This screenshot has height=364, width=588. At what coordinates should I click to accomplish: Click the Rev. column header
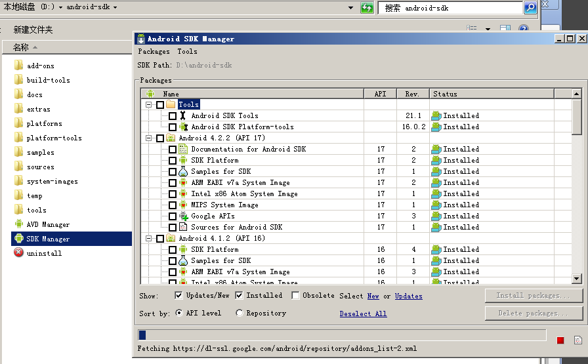point(413,94)
